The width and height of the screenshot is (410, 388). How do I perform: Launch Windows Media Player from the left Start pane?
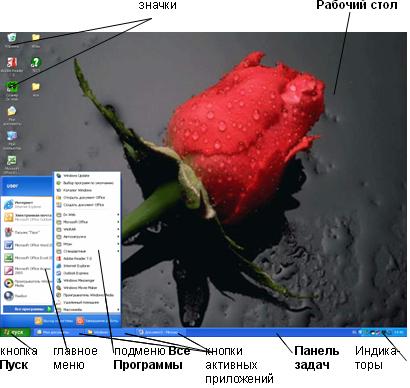pyautogui.click(x=28, y=283)
